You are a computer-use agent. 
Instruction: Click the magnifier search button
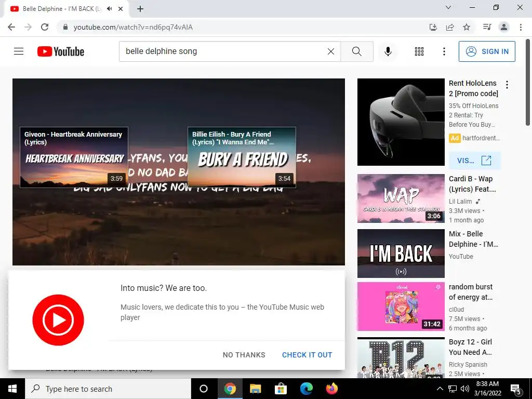point(356,51)
